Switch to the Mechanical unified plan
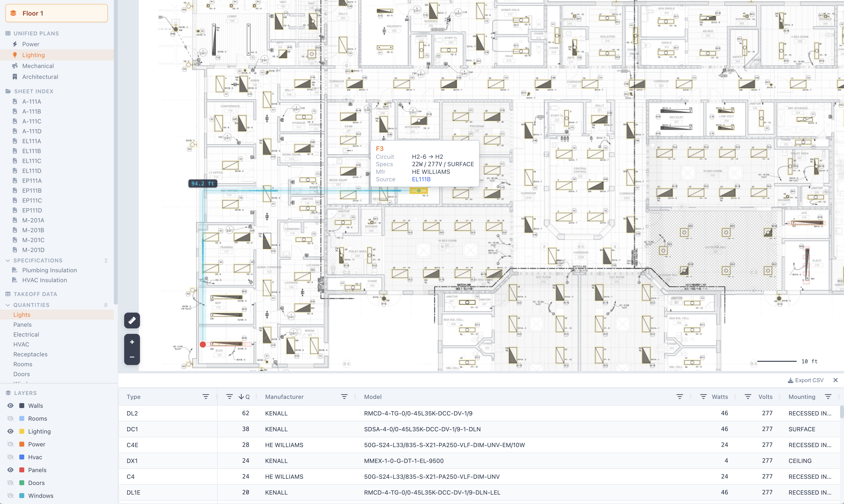844x504 pixels. pos(38,66)
